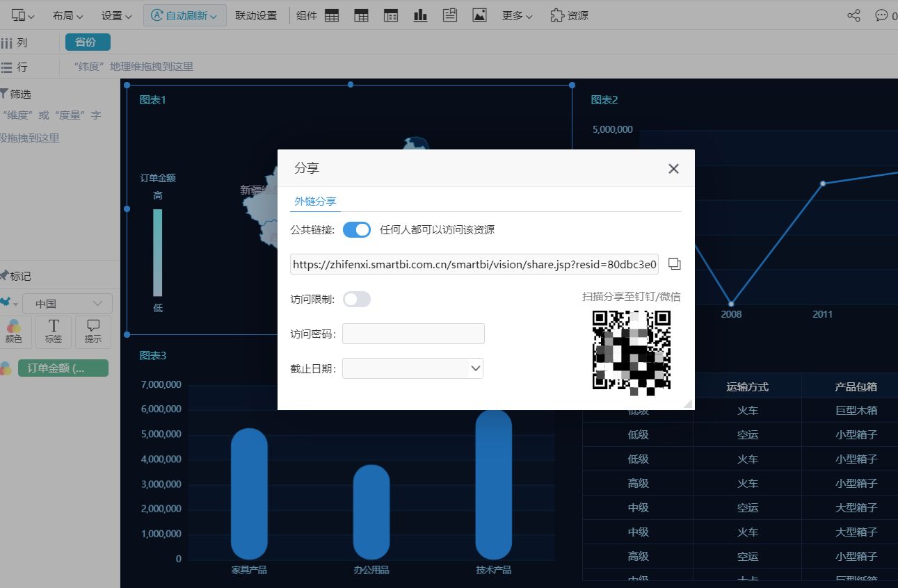Click the 订单金额 legend gradient bar
The width and height of the screenshot is (898, 588).
[158, 253]
